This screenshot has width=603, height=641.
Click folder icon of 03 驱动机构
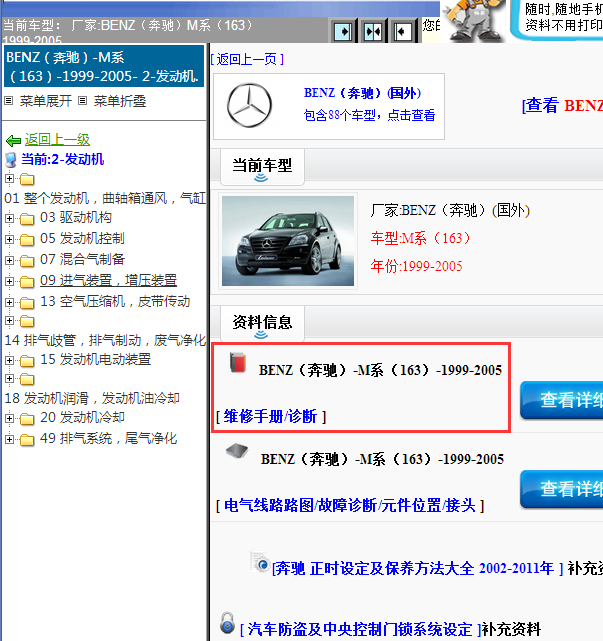(x=27, y=219)
